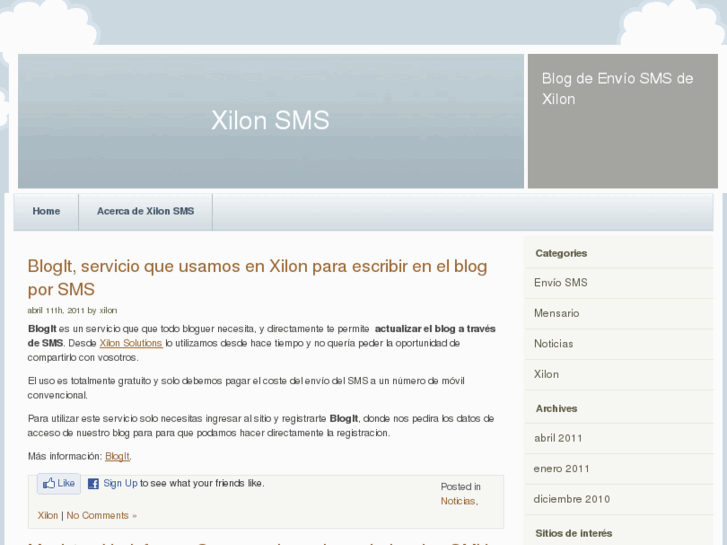
Task: Open the abril 2011 archive
Action: click(558, 438)
